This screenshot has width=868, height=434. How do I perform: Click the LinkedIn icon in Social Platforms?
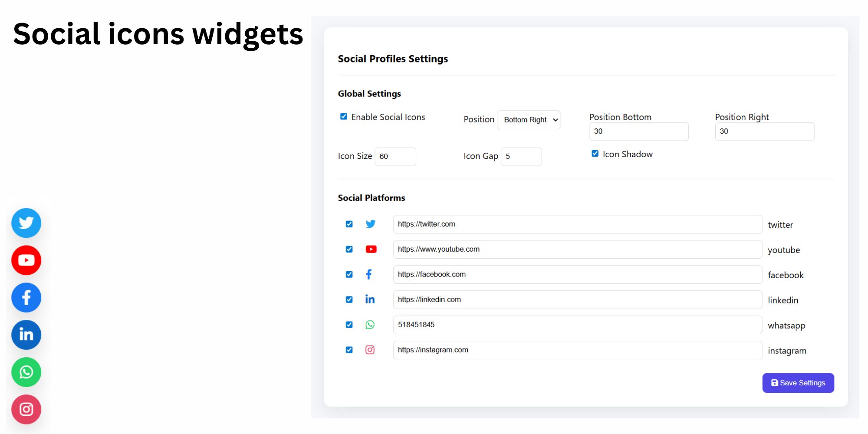pyautogui.click(x=370, y=299)
